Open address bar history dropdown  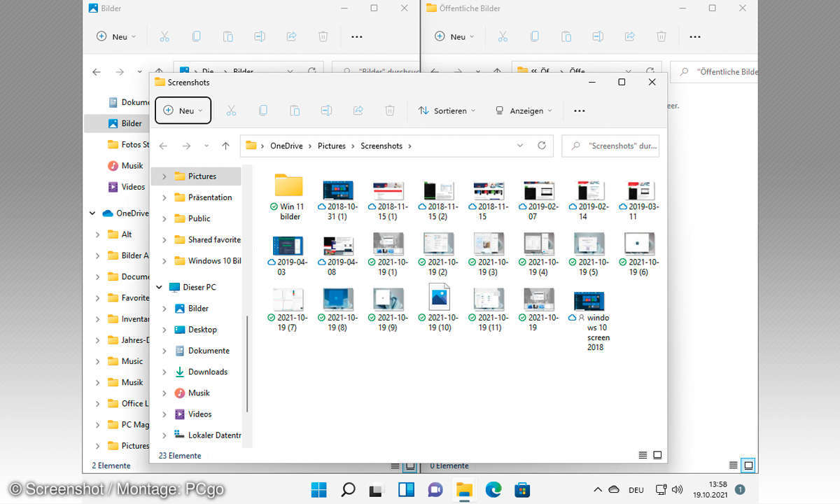[520, 146]
